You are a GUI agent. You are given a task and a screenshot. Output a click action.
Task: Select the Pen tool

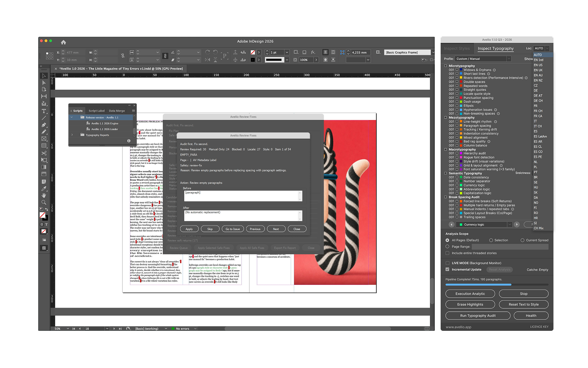[44, 125]
